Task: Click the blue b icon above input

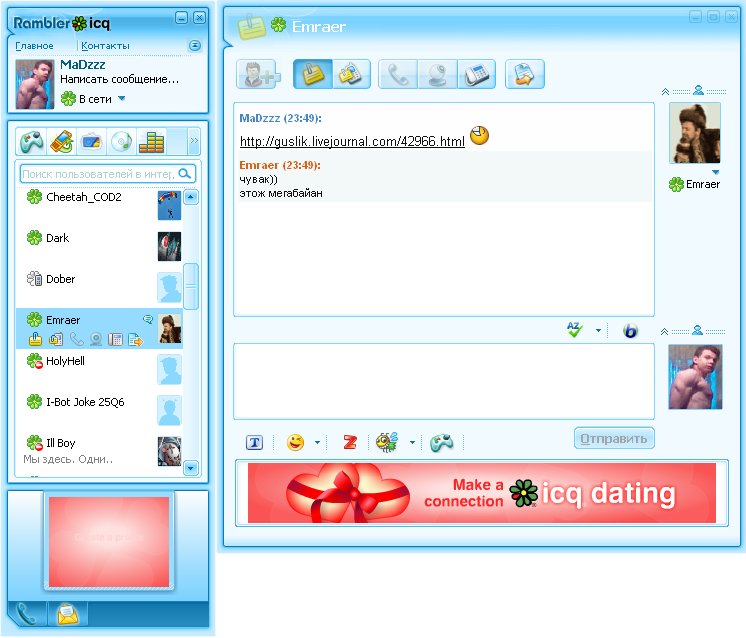Action: pos(630,330)
